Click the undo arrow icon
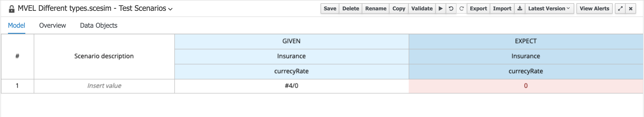Image resolution: width=644 pixels, height=117 pixels. (451, 8)
